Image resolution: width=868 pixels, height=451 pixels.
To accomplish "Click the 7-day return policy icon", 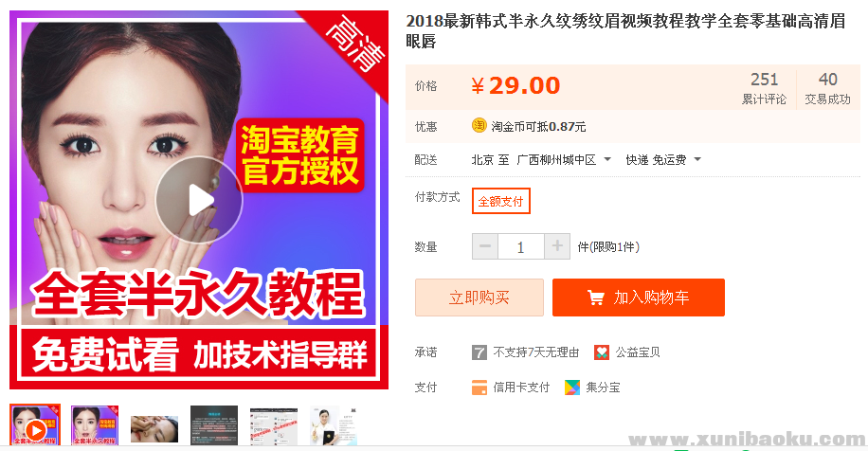I will [479, 352].
